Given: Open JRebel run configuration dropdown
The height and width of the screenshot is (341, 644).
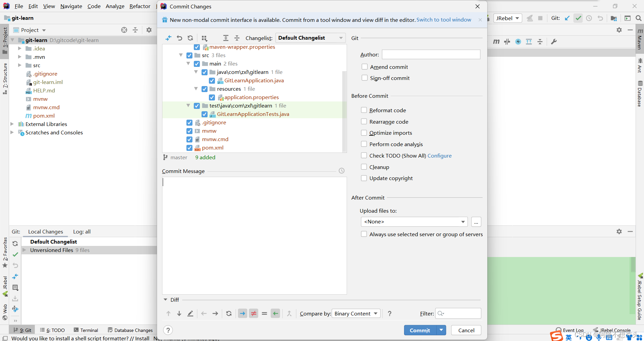Looking at the screenshot, I should tap(508, 18).
